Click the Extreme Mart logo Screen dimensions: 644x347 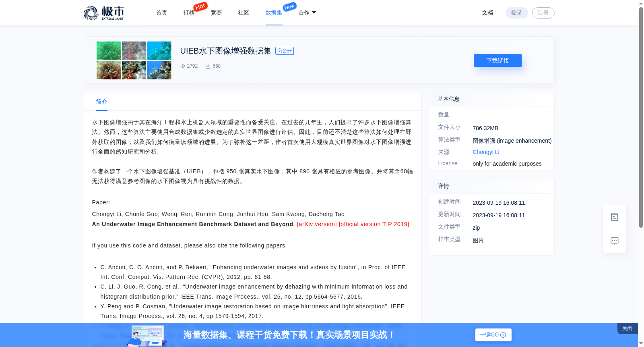104,13
